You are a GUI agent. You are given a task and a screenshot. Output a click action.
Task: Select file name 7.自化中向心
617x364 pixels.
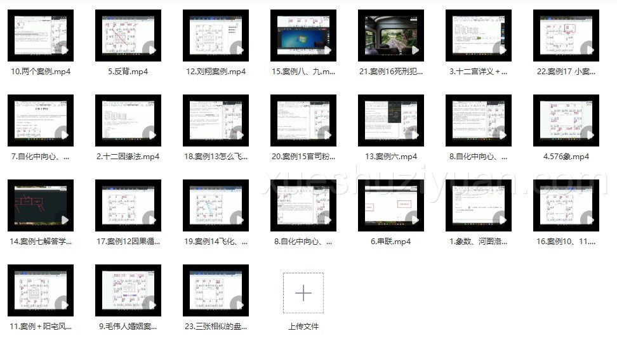(x=41, y=157)
